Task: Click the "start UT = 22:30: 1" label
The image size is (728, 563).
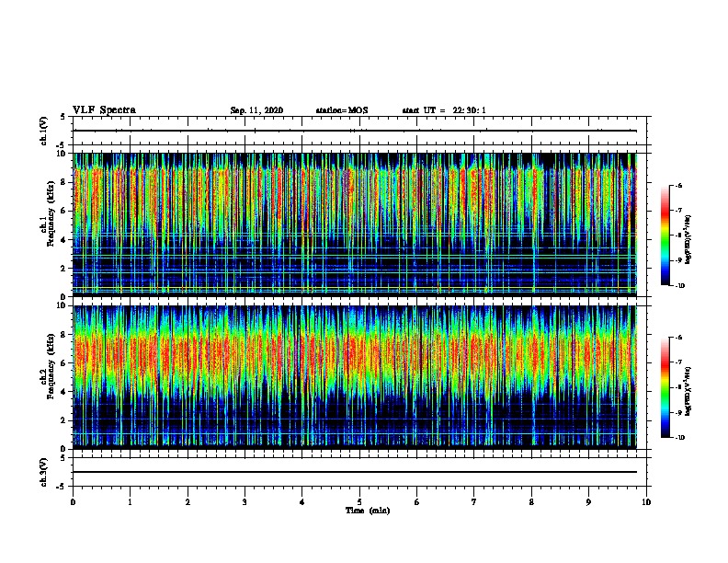Action: click(444, 110)
